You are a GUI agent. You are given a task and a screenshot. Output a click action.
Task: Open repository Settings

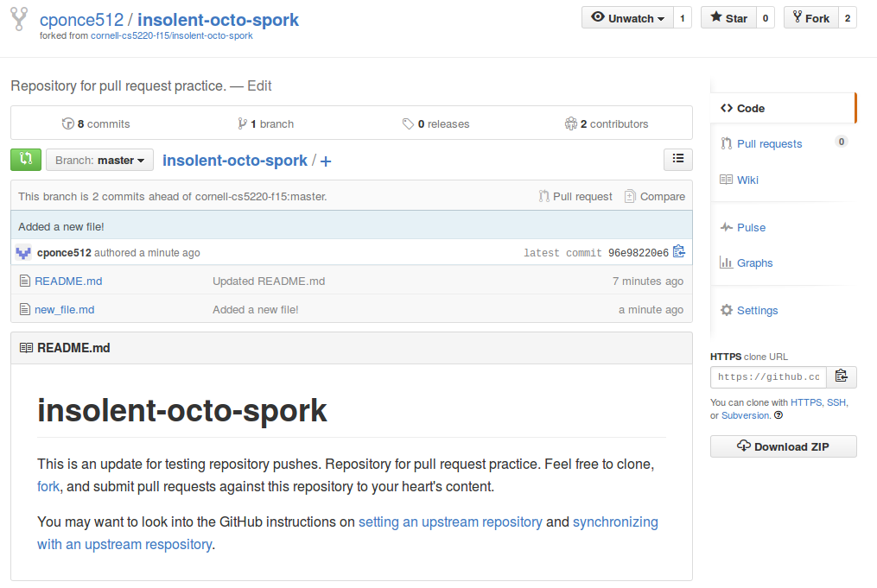pos(757,310)
